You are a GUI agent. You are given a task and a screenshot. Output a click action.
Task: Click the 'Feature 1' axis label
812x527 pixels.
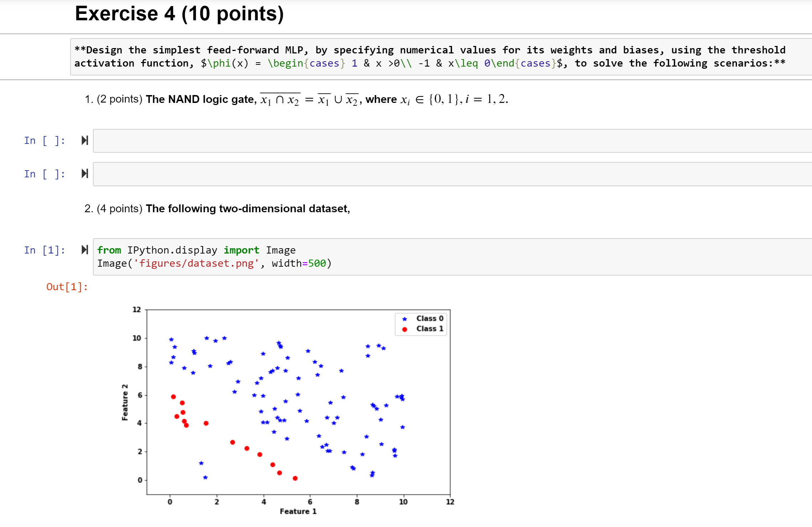tap(298, 512)
